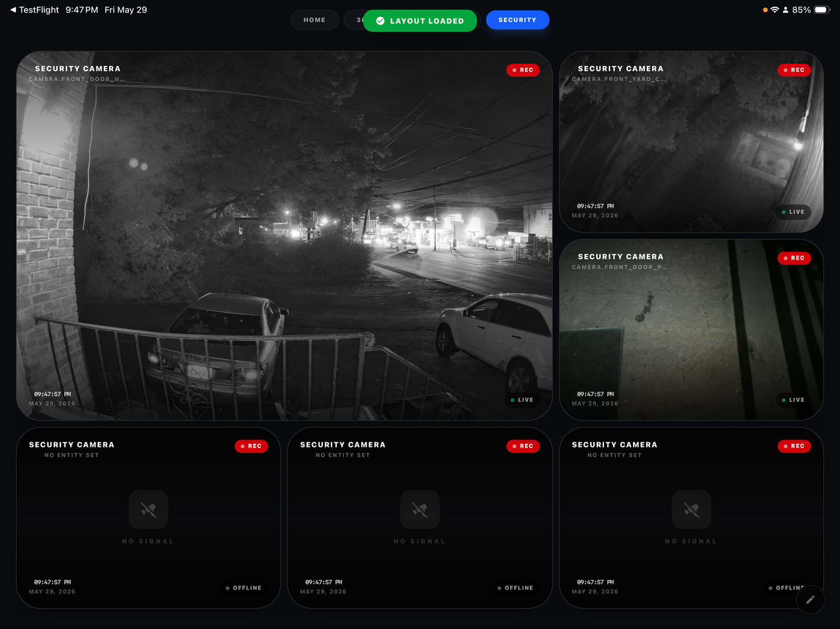Click NO ENTITY SET label in bottom-left card
The height and width of the screenshot is (629, 840).
point(71,455)
